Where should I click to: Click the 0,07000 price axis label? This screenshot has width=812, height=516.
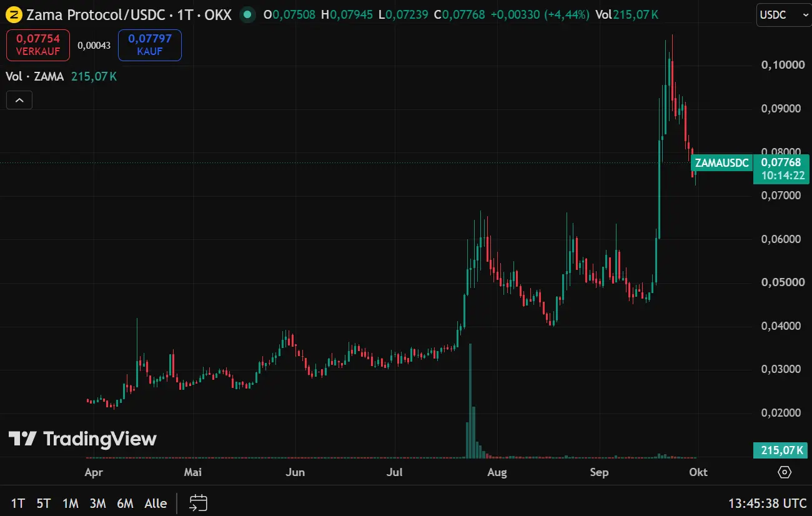pos(781,196)
